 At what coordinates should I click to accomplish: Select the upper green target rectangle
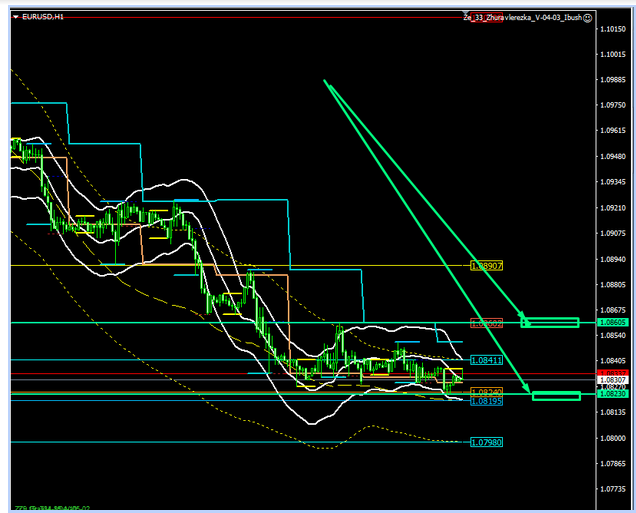(x=551, y=322)
